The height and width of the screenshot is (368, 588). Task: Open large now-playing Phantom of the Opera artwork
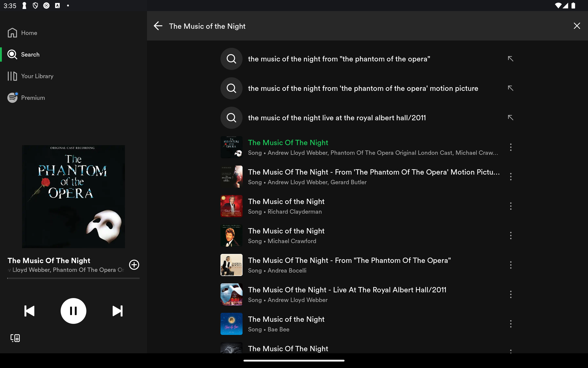coord(73,197)
